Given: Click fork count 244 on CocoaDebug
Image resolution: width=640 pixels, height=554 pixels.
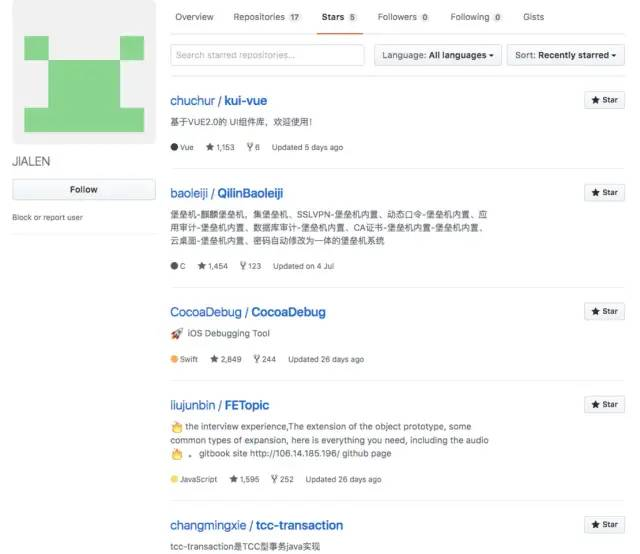Looking at the screenshot, I should coord(265,359).
